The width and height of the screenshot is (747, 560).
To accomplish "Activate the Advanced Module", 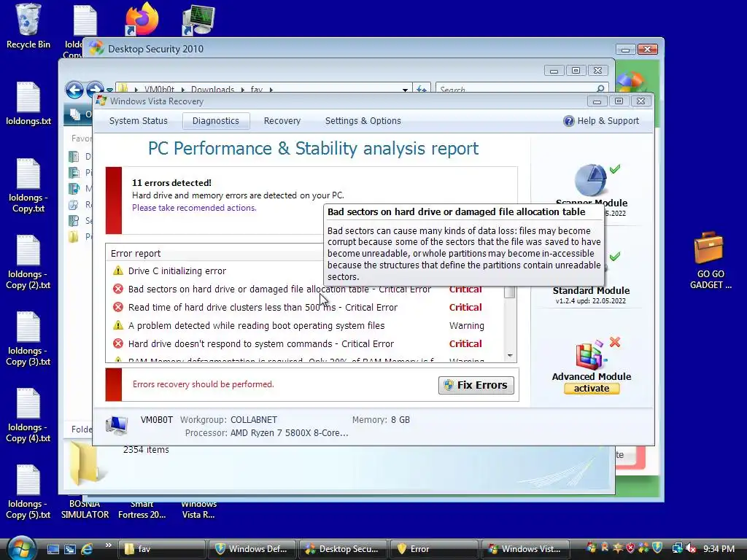I will [x=592, y=389].
